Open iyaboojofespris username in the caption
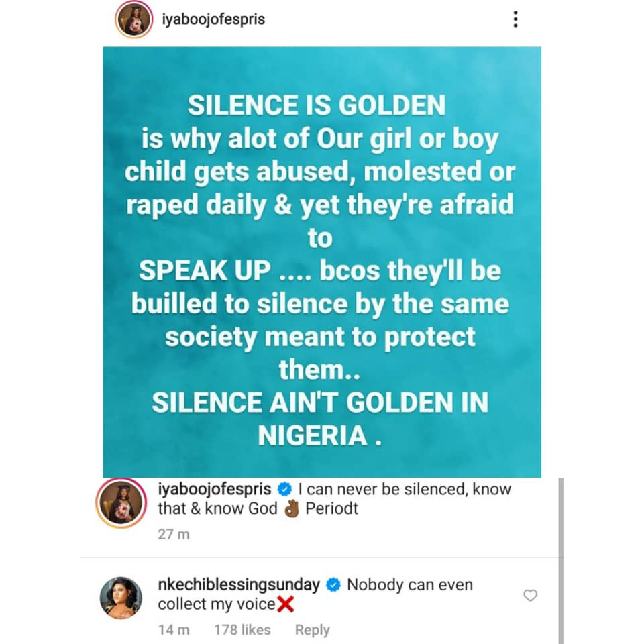The height and width of the screenshot is (644, 644). tap(215, 489)
